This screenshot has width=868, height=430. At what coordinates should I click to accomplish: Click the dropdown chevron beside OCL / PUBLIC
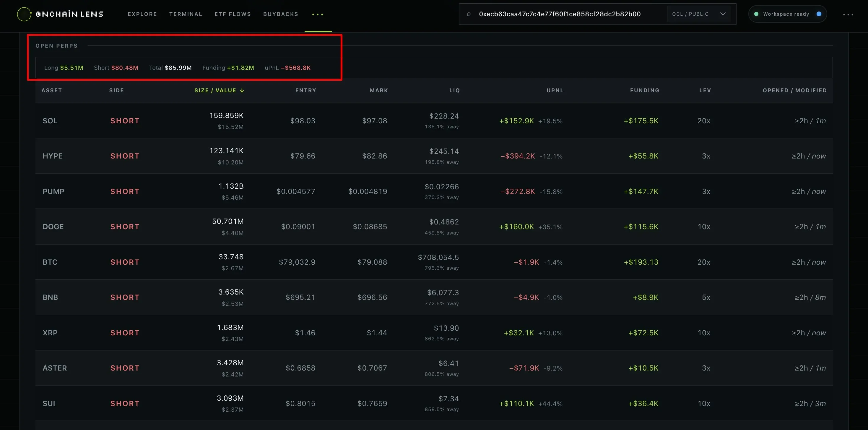(723, 14)
